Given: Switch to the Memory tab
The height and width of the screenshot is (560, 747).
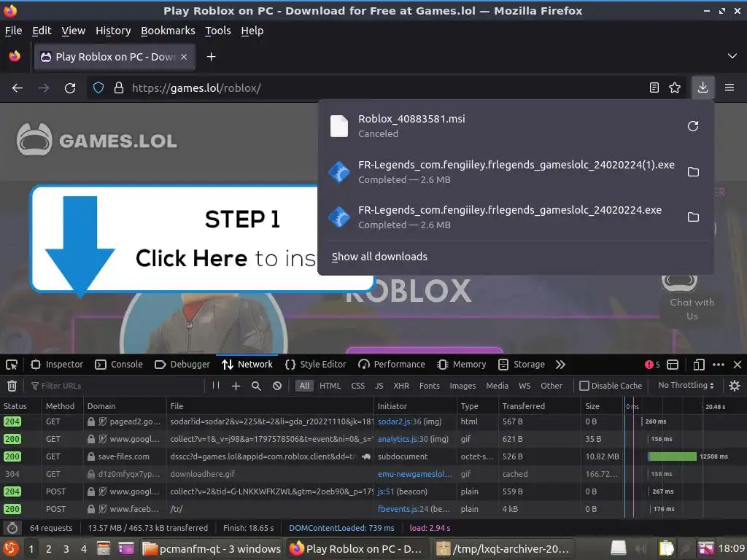Looking at the screenshot, I should coord(462,365).
